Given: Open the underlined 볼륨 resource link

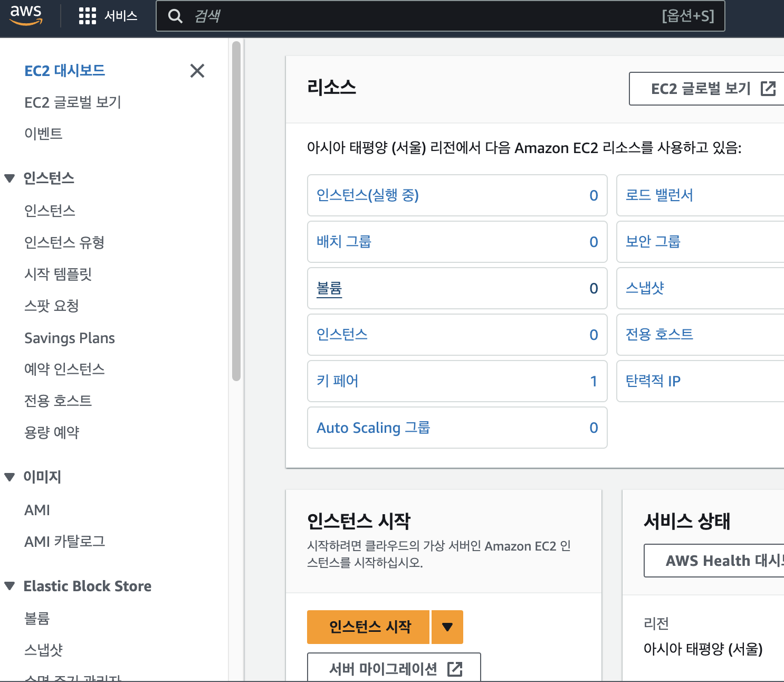Looking at the screenshot, I should [329, 288].
